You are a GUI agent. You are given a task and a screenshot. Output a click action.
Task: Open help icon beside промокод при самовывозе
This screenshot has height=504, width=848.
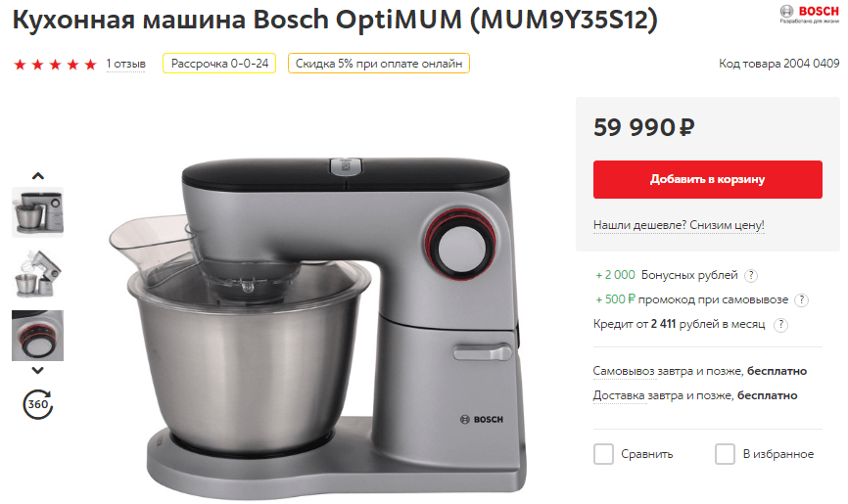click(x=802, y=300)
